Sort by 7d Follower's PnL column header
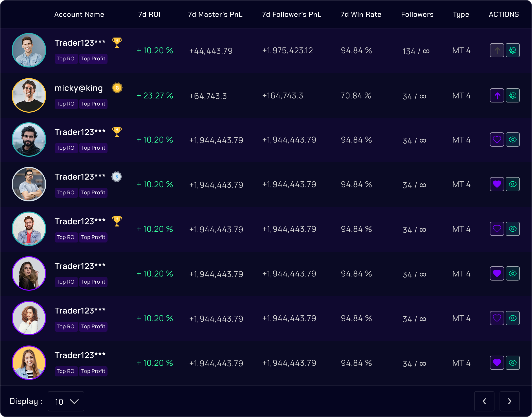Viewport: 532px width, 417px height. tap(292, 14)
